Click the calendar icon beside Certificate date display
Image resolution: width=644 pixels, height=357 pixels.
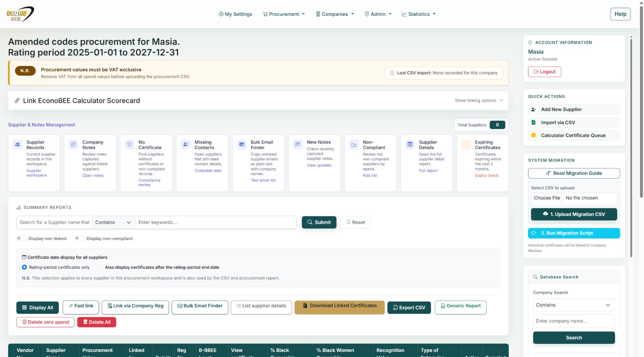[24, 257]
